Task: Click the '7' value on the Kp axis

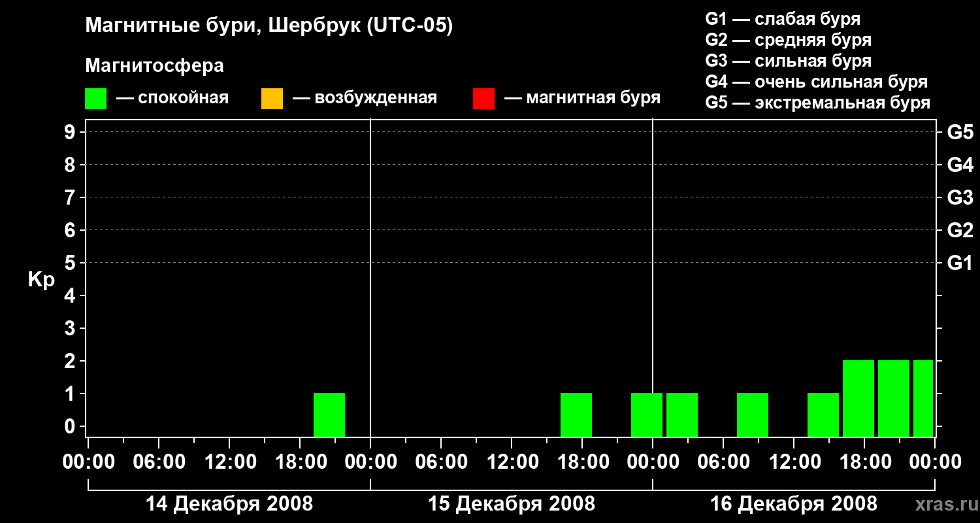Action: 71,197
